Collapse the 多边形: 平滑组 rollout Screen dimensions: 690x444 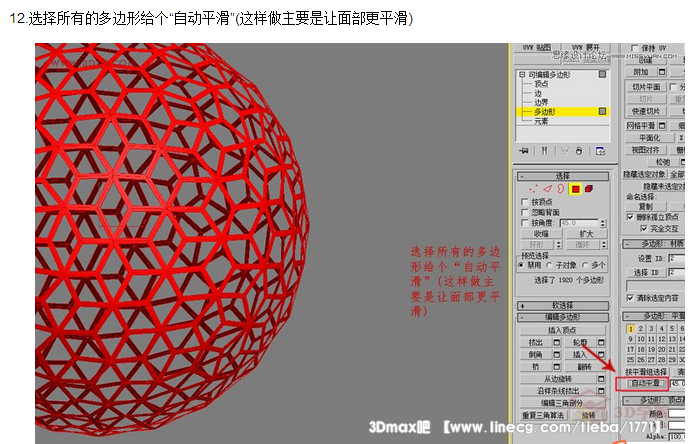[x=653, y=316]
